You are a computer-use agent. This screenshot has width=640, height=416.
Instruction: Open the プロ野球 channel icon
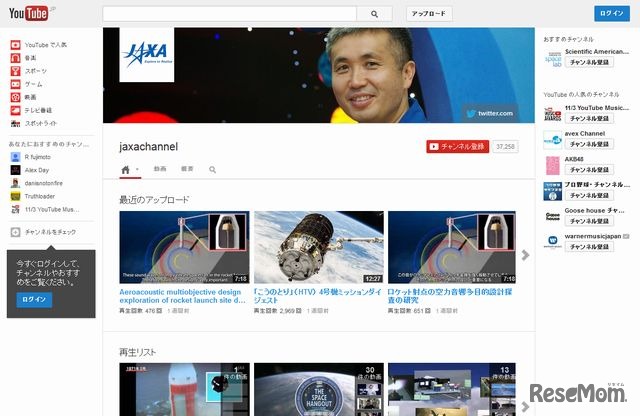[553, 191]
